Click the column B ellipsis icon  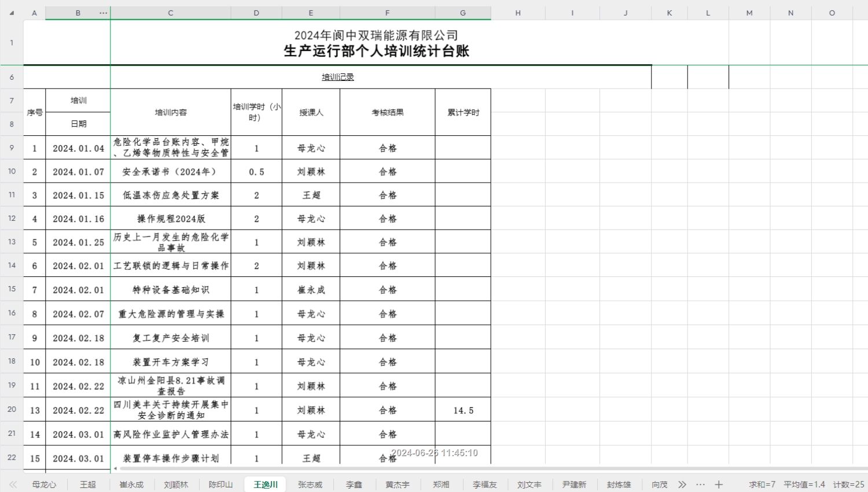[104, 13]
